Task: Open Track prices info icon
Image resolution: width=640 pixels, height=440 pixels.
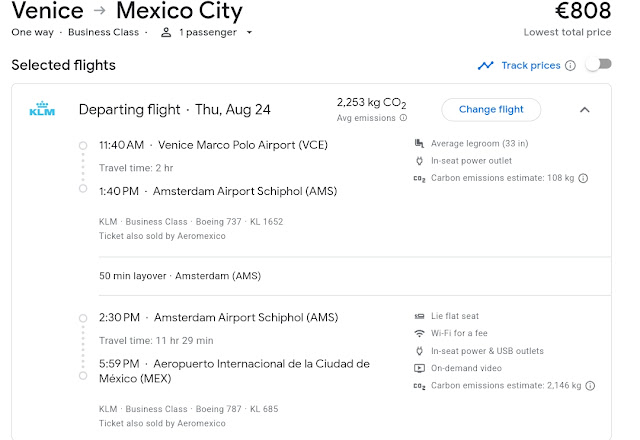Action: 570,65
